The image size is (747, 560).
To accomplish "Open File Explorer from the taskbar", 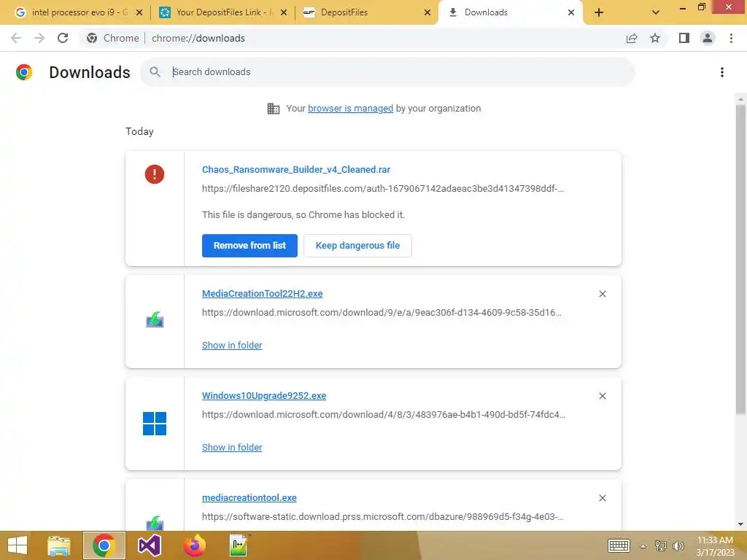I will tap(58, 545).
